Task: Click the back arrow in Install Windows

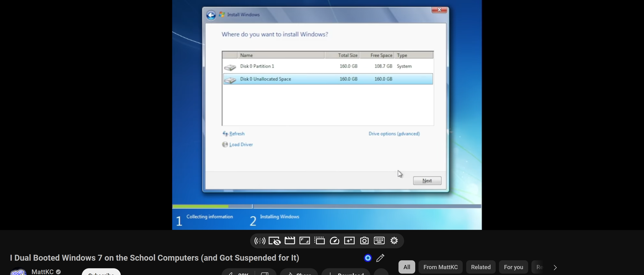Action: (211, 15)
